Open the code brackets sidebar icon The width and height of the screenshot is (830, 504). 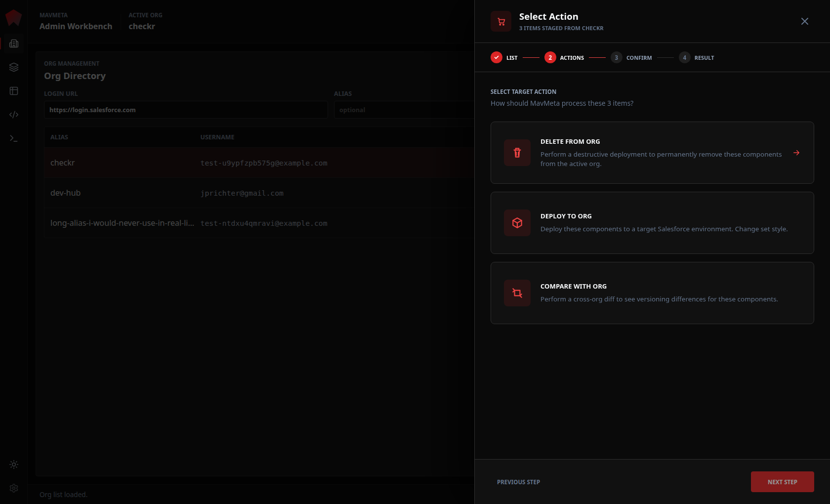[14, 115]
